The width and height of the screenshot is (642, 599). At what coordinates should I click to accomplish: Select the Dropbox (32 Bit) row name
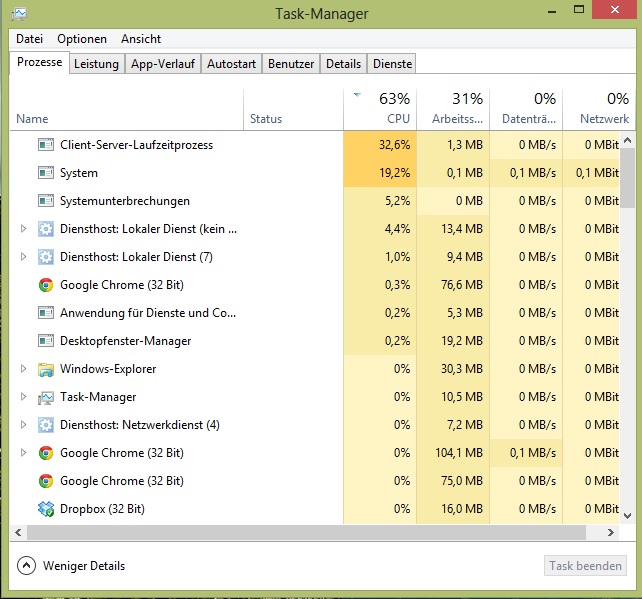pyautogui.click(x=102, y=509)
